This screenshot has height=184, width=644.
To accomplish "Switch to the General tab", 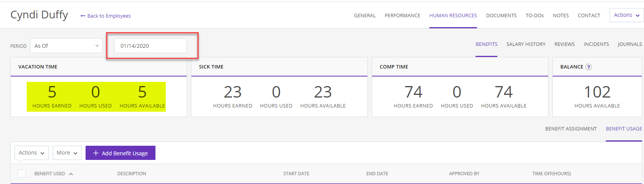I will click(x=365, y=16).
